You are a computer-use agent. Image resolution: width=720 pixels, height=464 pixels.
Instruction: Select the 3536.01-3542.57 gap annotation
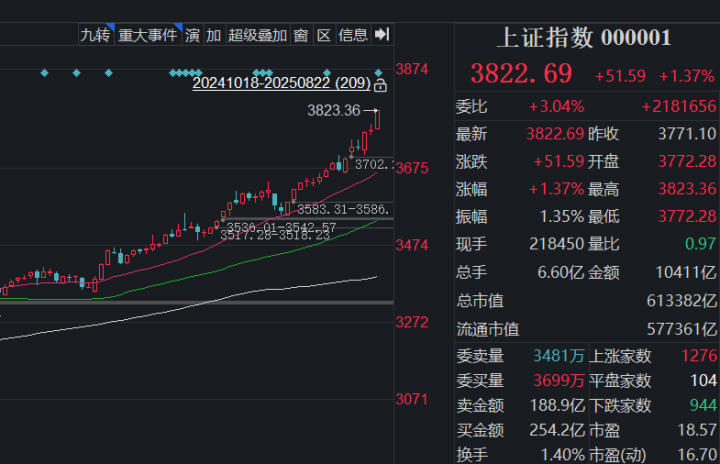281,227
